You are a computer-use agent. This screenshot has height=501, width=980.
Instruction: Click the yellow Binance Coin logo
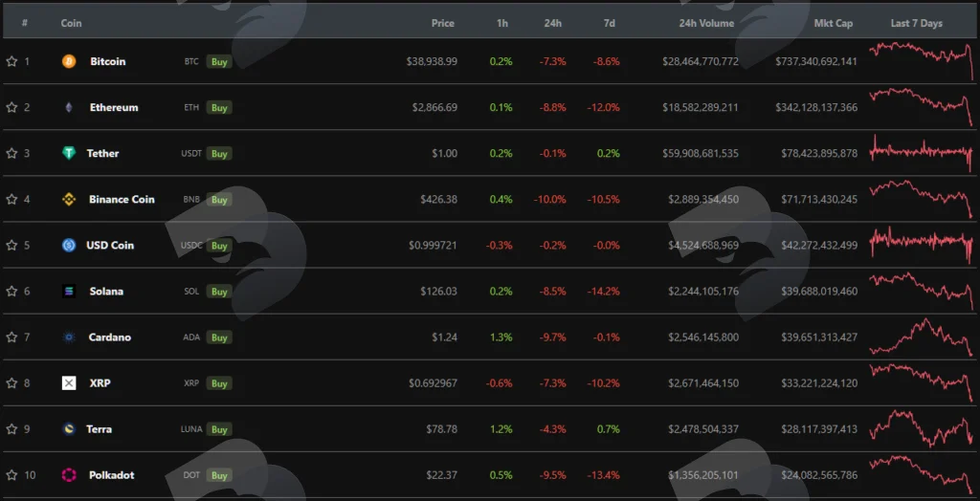coord(69,199)
